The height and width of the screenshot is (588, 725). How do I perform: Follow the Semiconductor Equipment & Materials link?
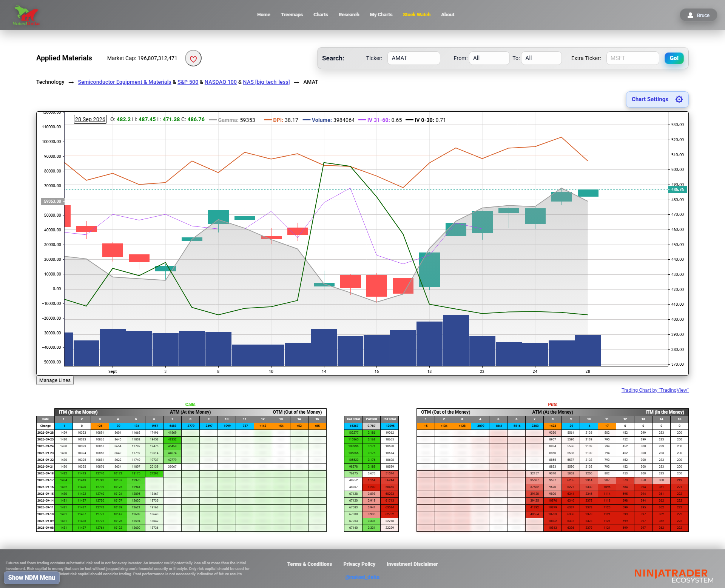125,82
